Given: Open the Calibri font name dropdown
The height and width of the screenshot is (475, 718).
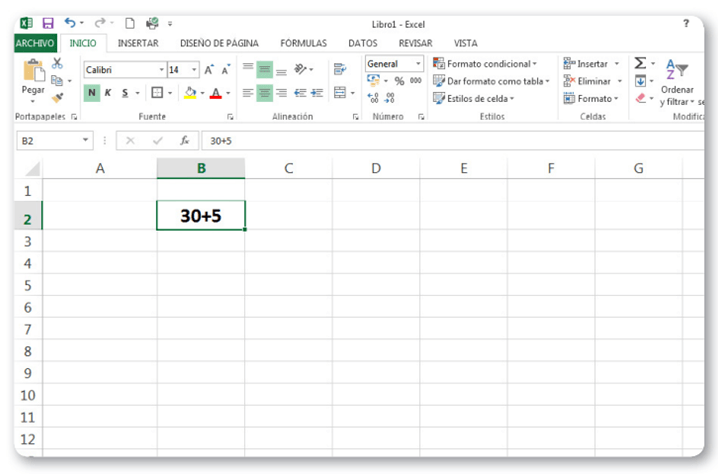Looking at the screenshot, I should pyautogui.click(x=161, y=70).
